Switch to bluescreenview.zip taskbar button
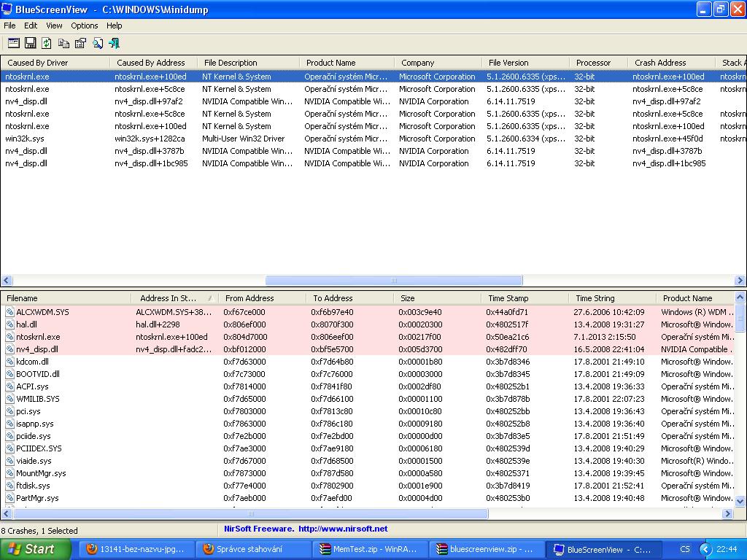 click(487, 549)
